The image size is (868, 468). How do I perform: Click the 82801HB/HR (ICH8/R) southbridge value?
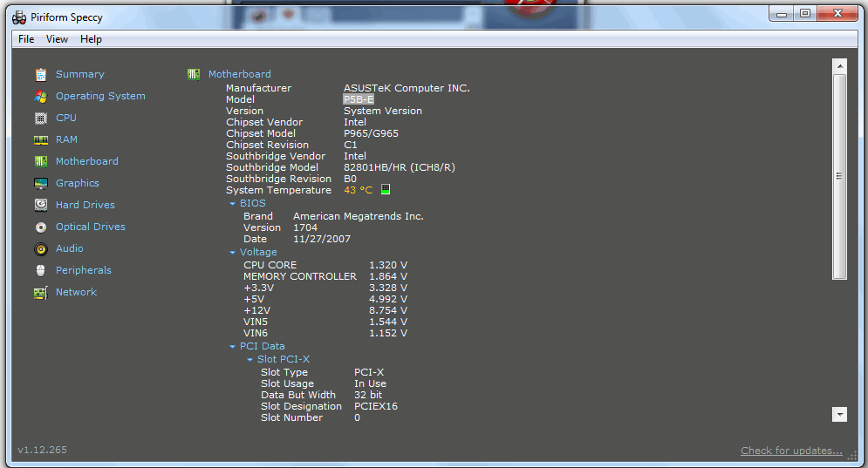(400, 167)
